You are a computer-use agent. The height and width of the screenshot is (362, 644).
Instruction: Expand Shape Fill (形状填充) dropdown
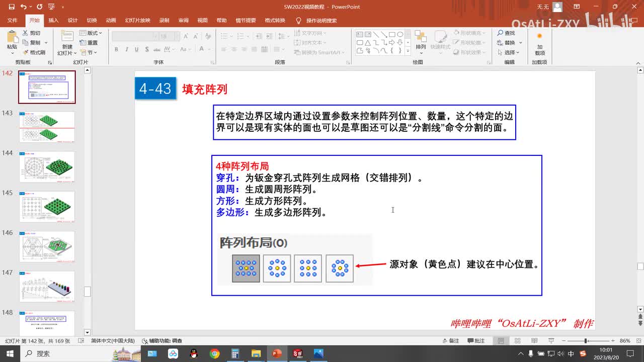469,33
